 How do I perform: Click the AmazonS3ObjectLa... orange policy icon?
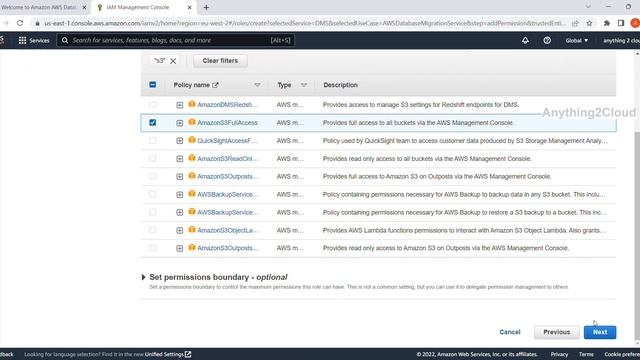pos(192,230)
